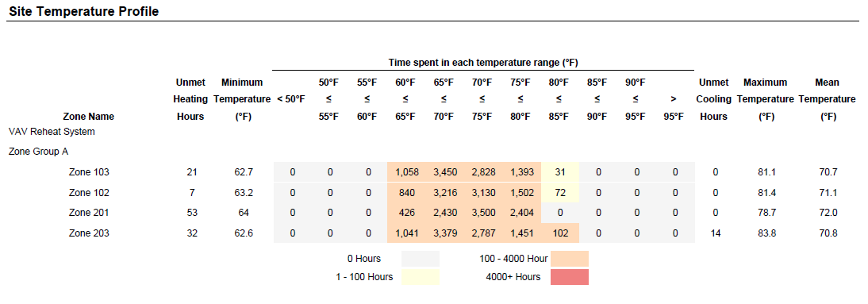Select the Zone 102 row label
Image resolution: width=868 pixels, height=304 pixels.
(89, 193)
